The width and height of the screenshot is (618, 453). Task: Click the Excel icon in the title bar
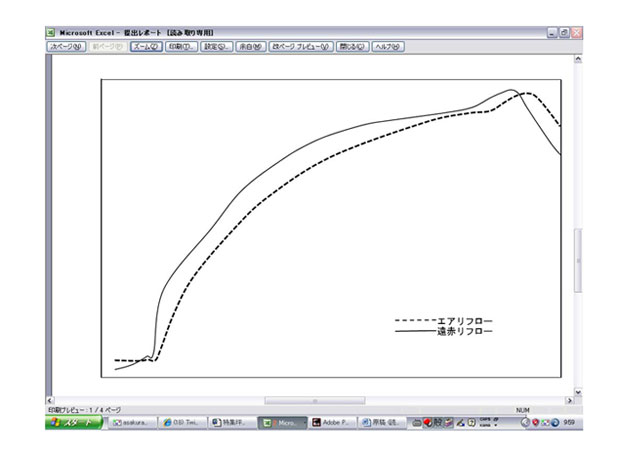pyautogui.click(x=51, y=32)
